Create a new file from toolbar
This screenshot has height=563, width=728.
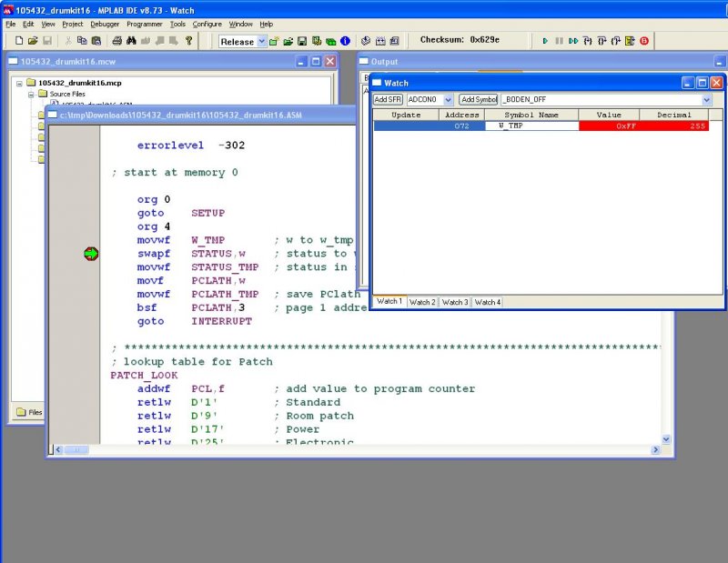[19, 41]
